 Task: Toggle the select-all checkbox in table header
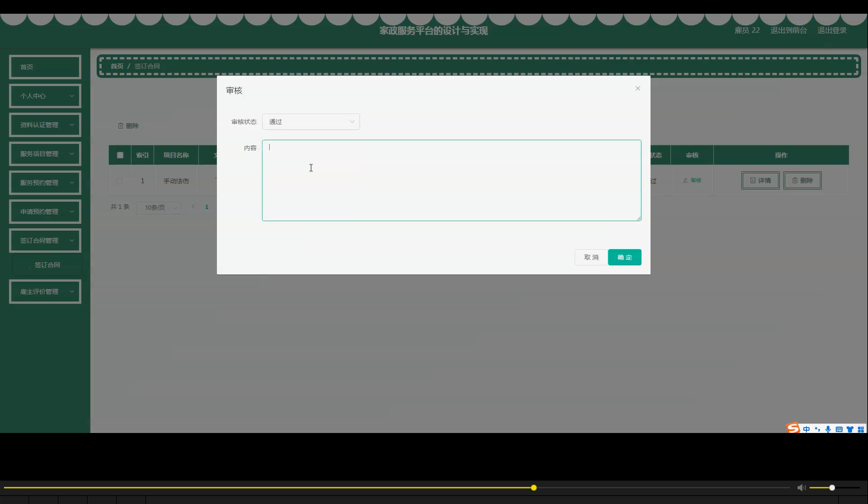tap(120, 155)
